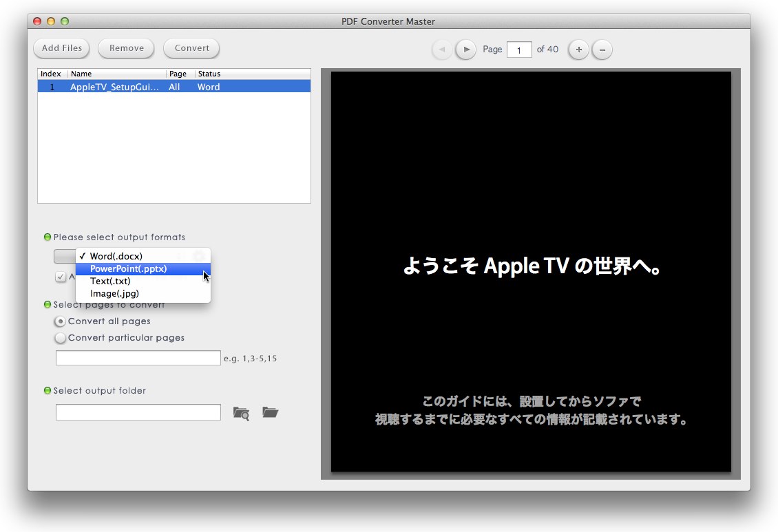Open output folder icon

pyautogui.click(x=270, y=412)
